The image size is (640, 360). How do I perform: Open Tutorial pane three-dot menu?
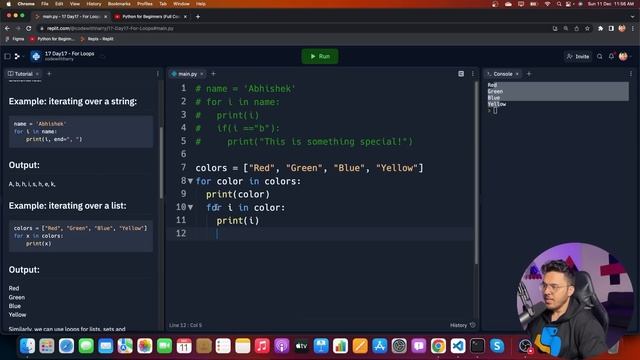click(158, 74)
